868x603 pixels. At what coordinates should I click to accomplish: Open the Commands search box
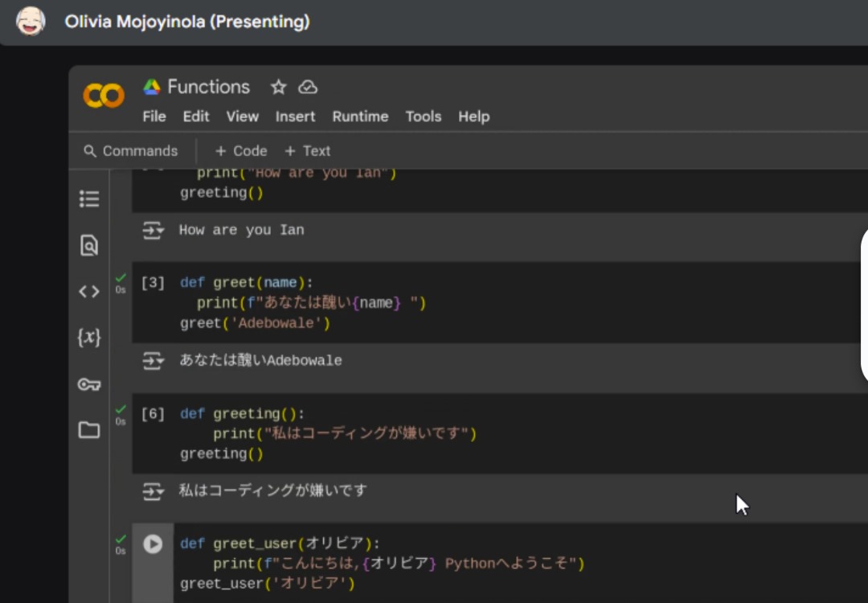point(131,150)
